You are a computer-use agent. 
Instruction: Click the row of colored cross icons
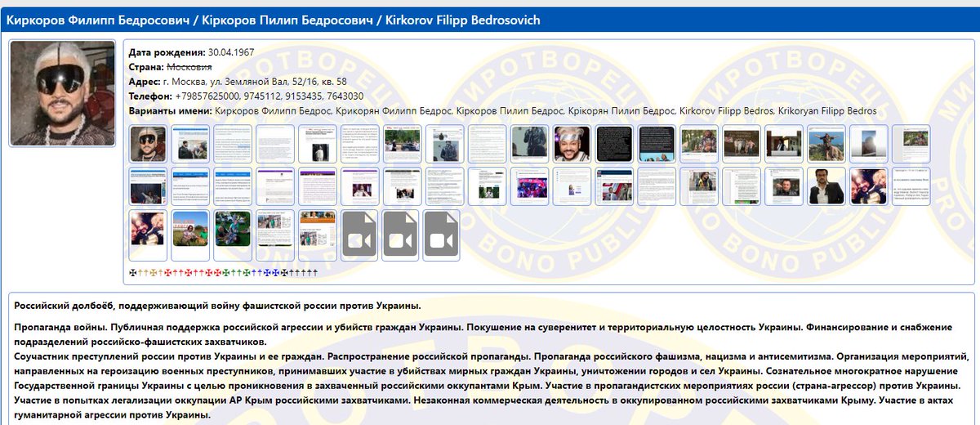222,271
